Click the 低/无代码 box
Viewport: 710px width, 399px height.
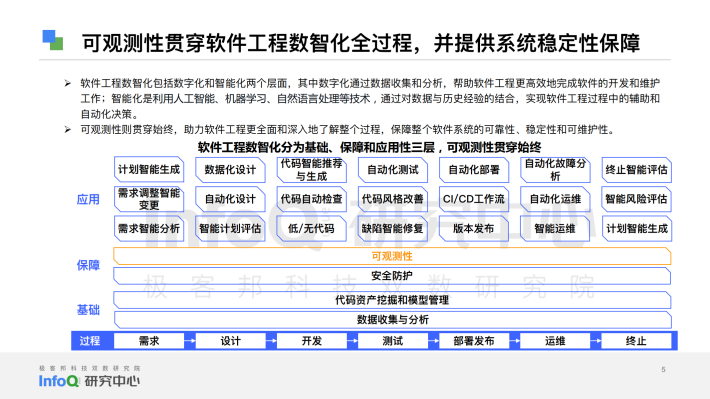point(312,228)
